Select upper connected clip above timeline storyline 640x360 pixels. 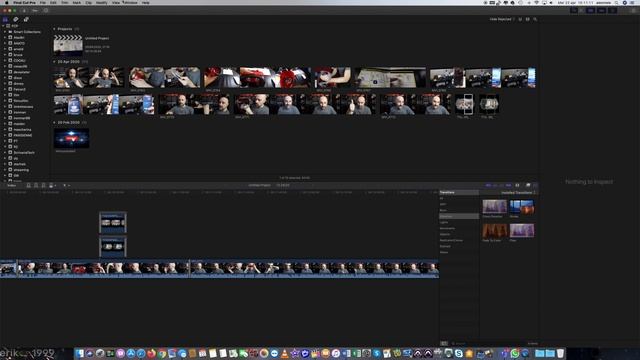pos(113,222)
